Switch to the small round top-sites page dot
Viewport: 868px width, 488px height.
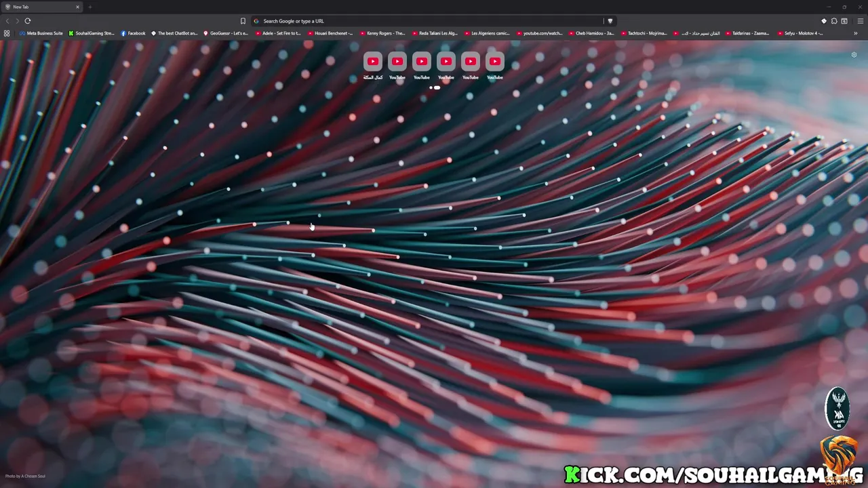coord(431,87)
